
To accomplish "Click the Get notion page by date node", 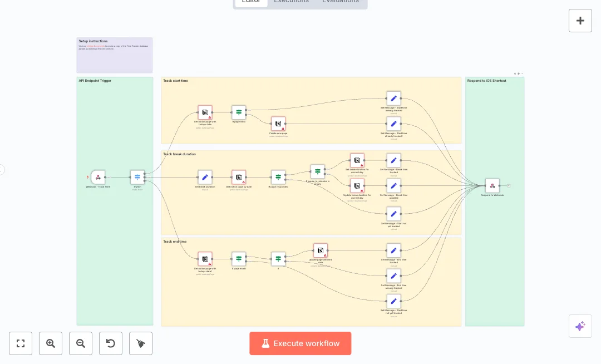I will click(239, 178).
